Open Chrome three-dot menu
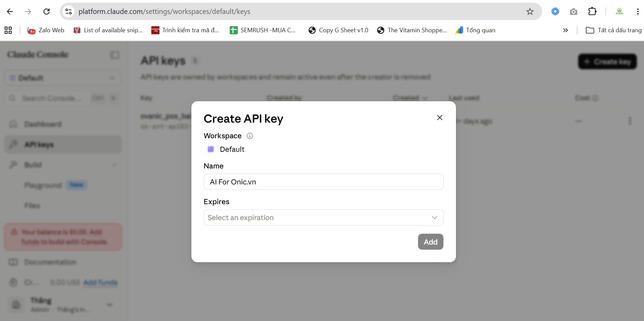This screenshot has height=321, width=644. coord(638,12)
